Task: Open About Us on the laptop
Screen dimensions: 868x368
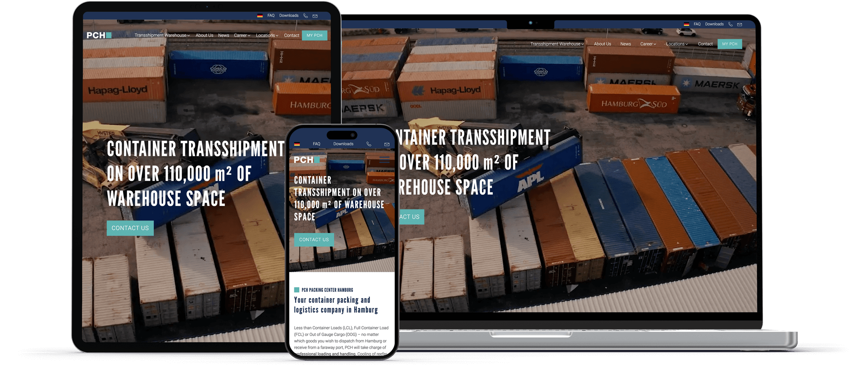Action: pos(603,44)
